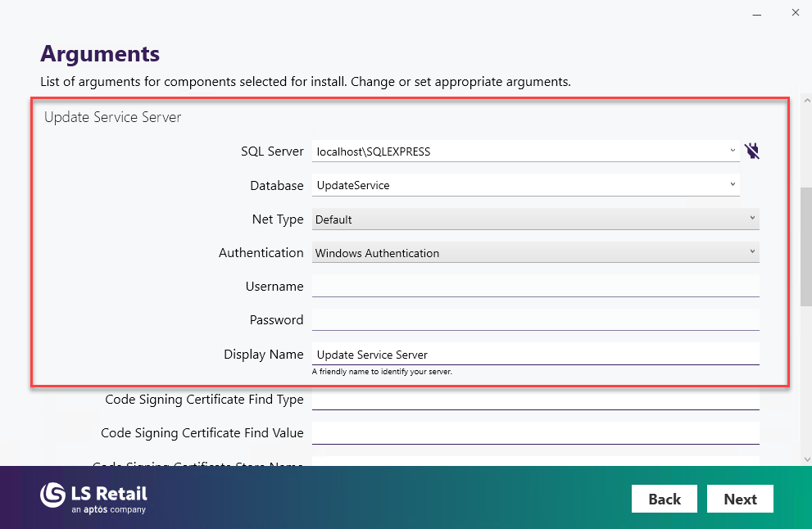Click the SQL connection plug icon
The width and height of the screenshot is (812, 529).
752,151
